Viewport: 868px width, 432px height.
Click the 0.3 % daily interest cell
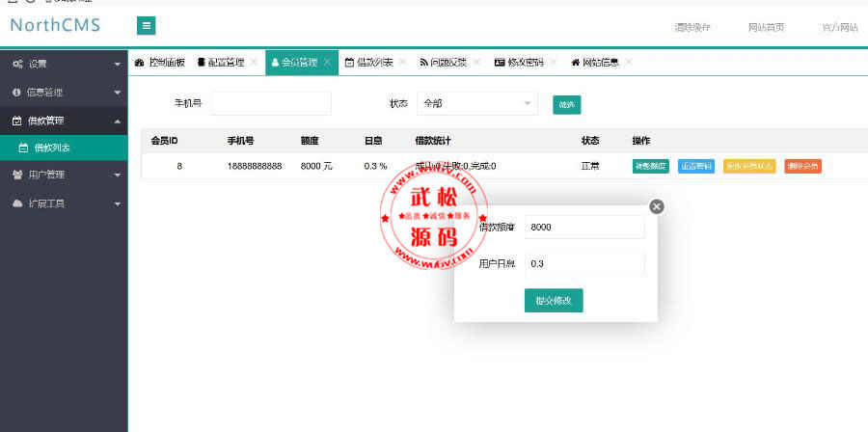[x=375, y=166]
